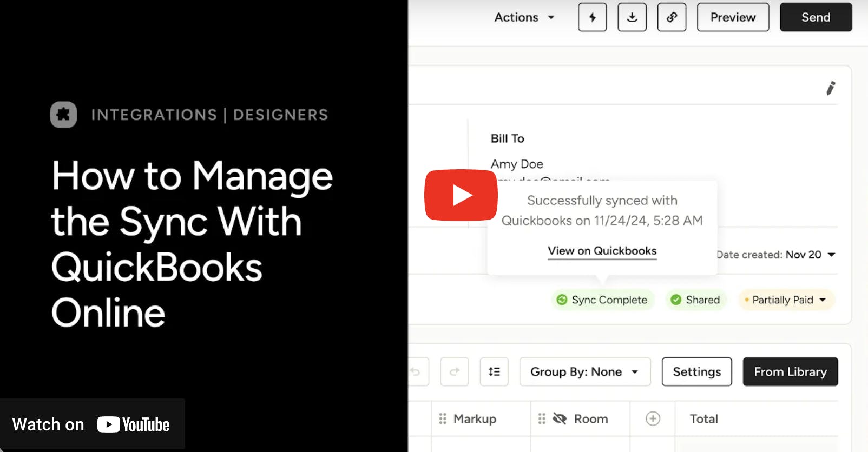868x452 pixels.
Task: Open the Partially Paid status dropdown
Action: (786, 300)
